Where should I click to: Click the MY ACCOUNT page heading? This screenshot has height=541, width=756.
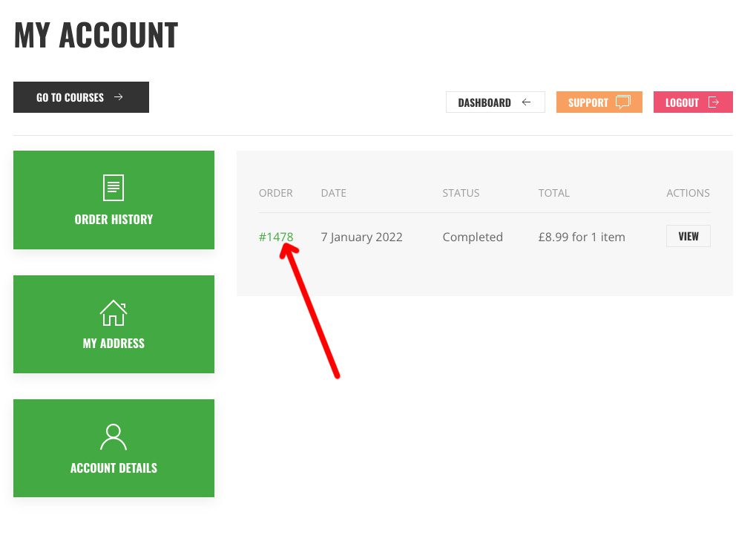pyautogui.click(x=96, y=35)
